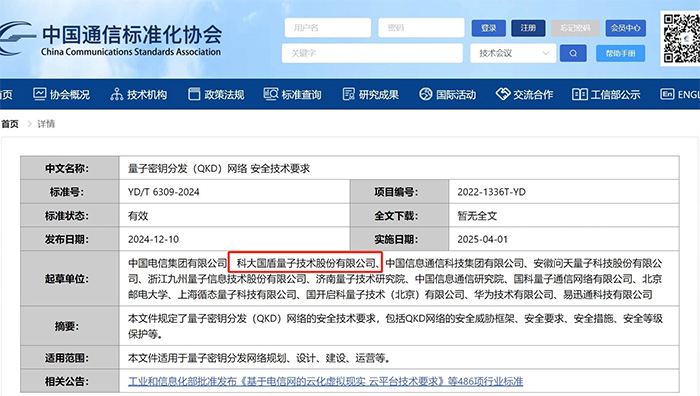This screenshot has width=700, height=396.
Task: Click the magnifier search button
Action: coord(573,54)
